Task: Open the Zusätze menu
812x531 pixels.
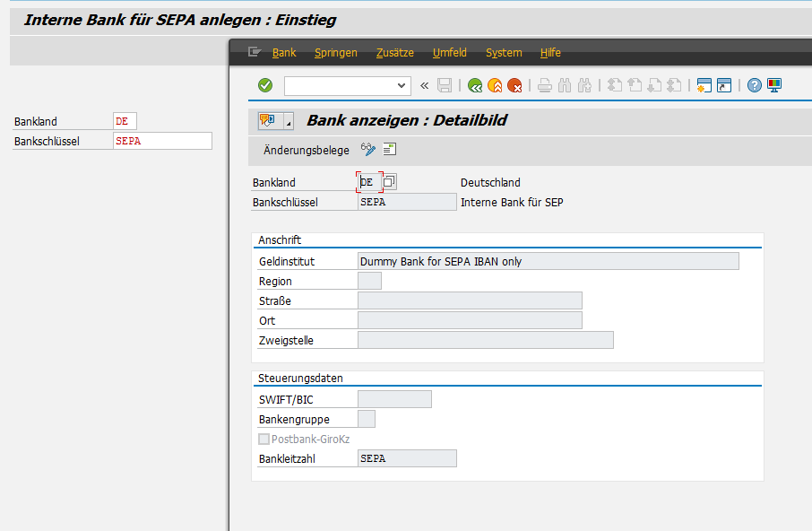Action: point(395,53)
